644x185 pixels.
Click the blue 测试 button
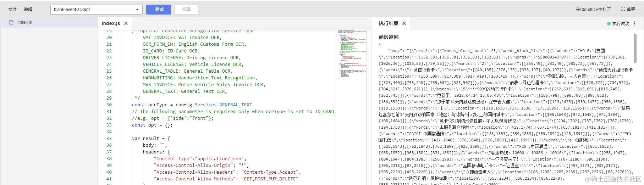pyautogui.click(x=159, y=10)
